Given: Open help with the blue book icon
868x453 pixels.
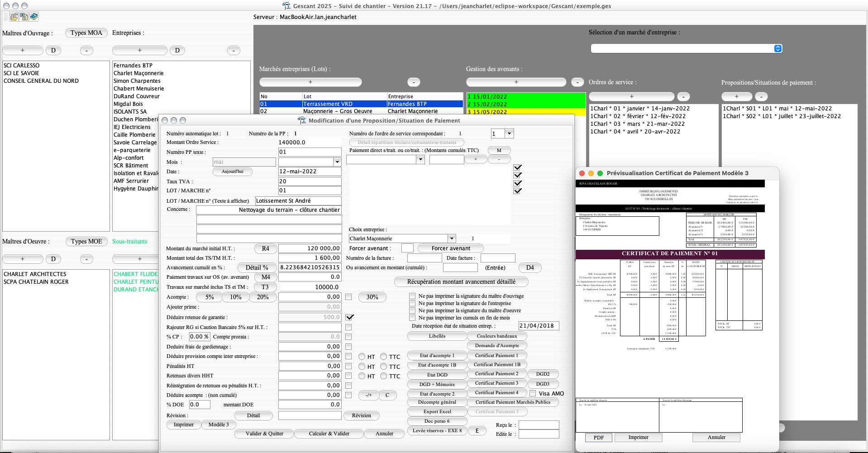Looking at the screenshot, I should tap(34, 17).
